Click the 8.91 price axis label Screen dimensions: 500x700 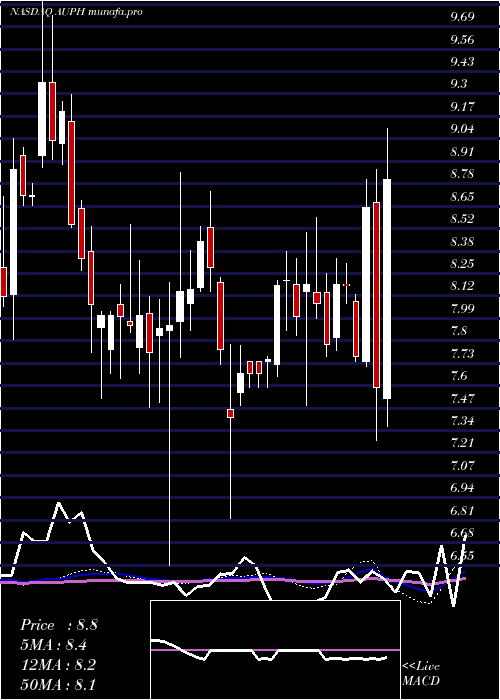point(462,152)
